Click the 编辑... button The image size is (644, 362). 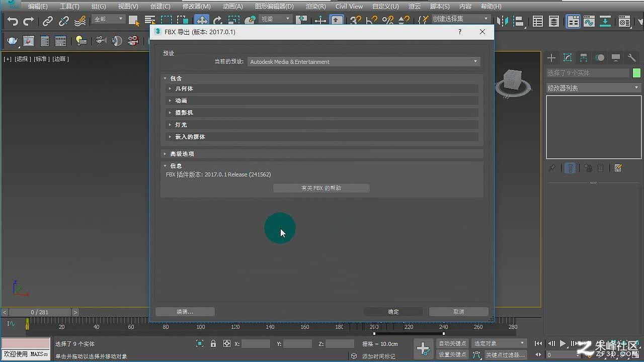(185, 312)
